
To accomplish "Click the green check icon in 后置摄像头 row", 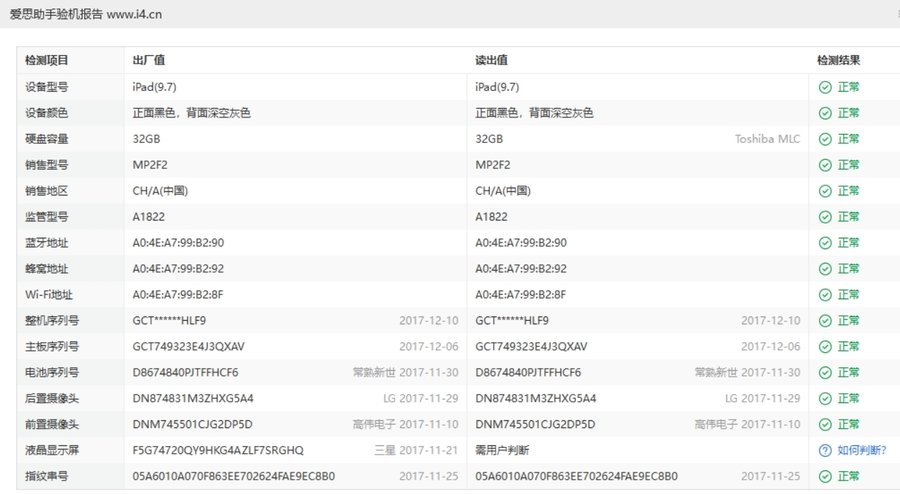I will (x=825, y=398).
